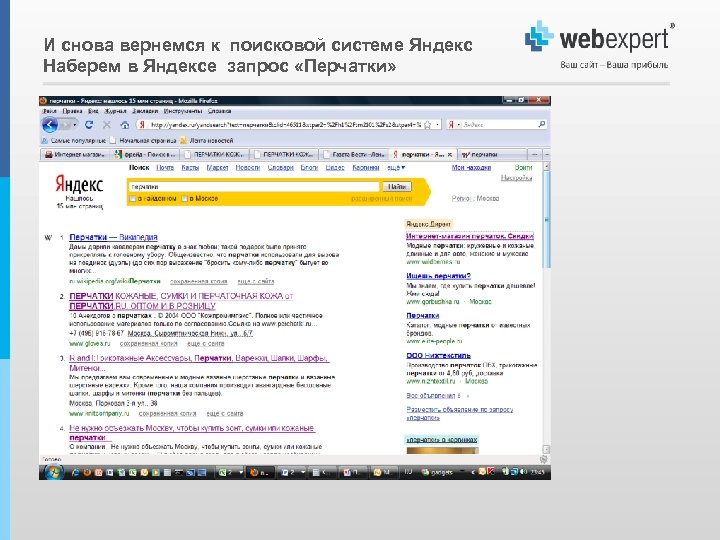
Task: Click the 'gadgets' taskbar button
Action: coord(437,472)
